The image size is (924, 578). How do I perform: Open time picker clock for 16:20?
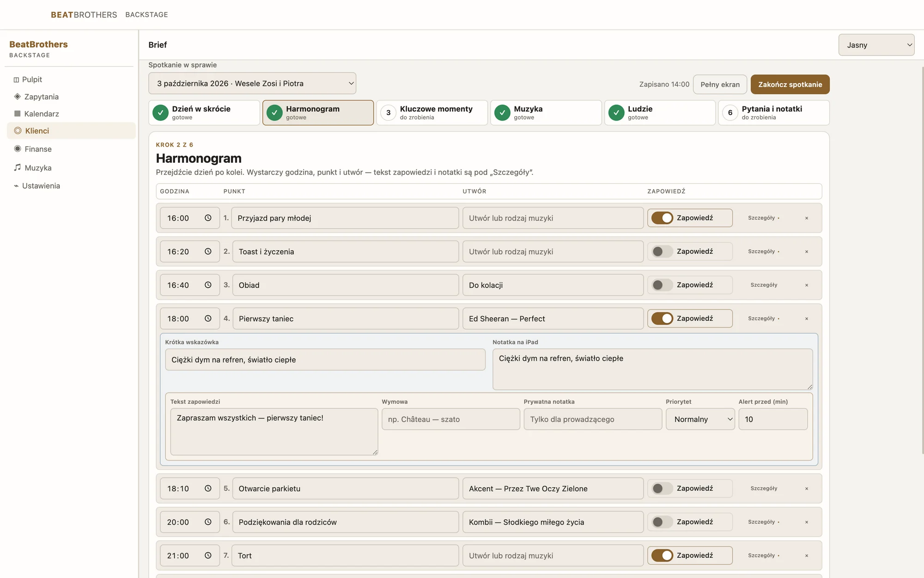click(208, 252)
